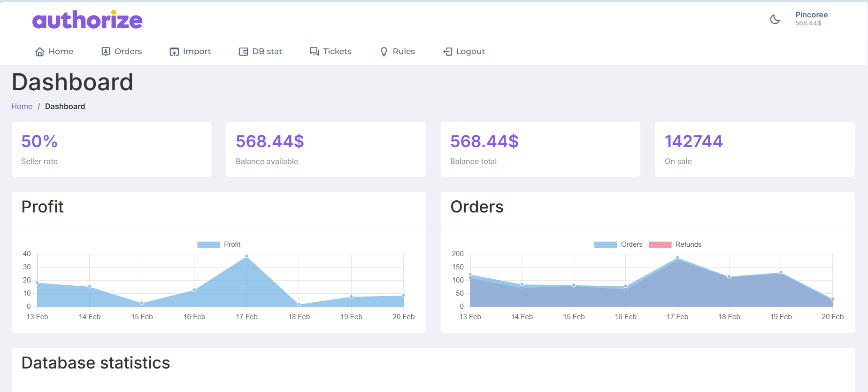Click the Logout arrow icon
Screen dimensions: 868x392
pyautogui.click(x=447, y=52)
